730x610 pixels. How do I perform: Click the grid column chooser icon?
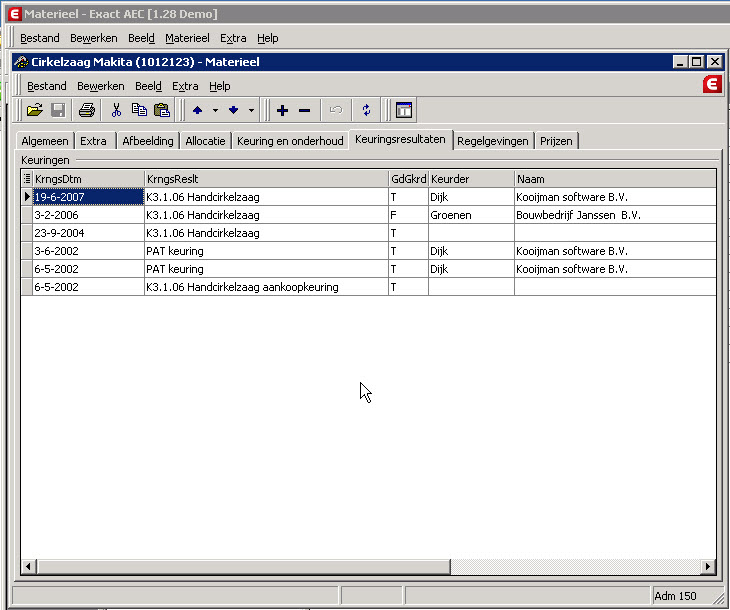27,178
